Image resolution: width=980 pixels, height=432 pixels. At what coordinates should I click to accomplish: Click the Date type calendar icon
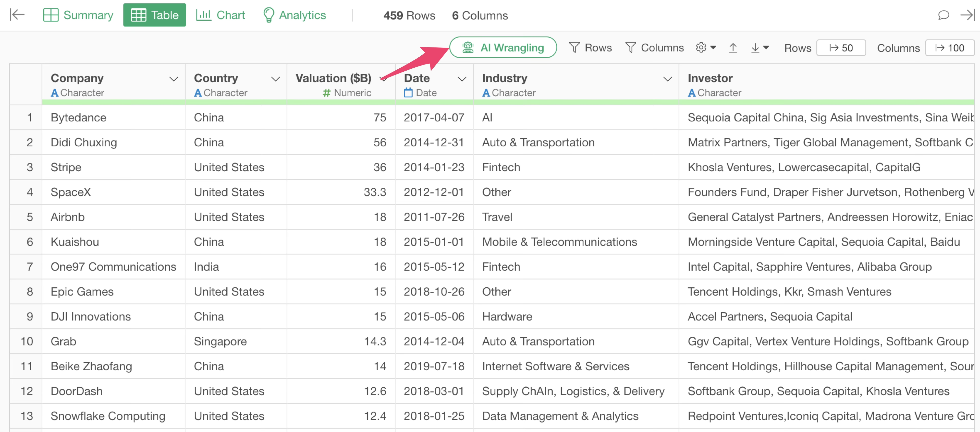point(408,92)
